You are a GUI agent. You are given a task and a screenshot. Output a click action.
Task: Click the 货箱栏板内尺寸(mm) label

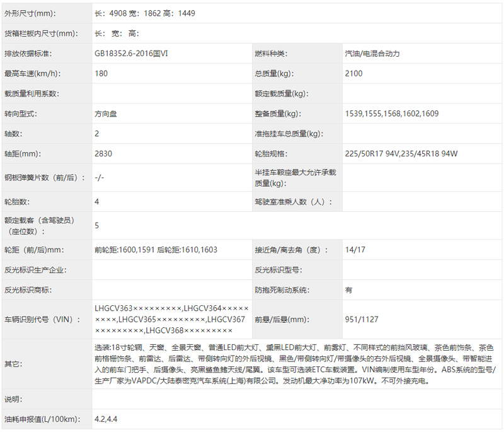pos(41,33)
